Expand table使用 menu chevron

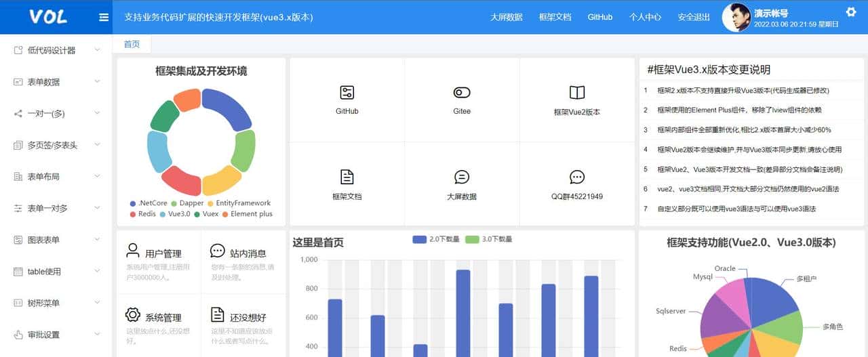click(97, 272)
